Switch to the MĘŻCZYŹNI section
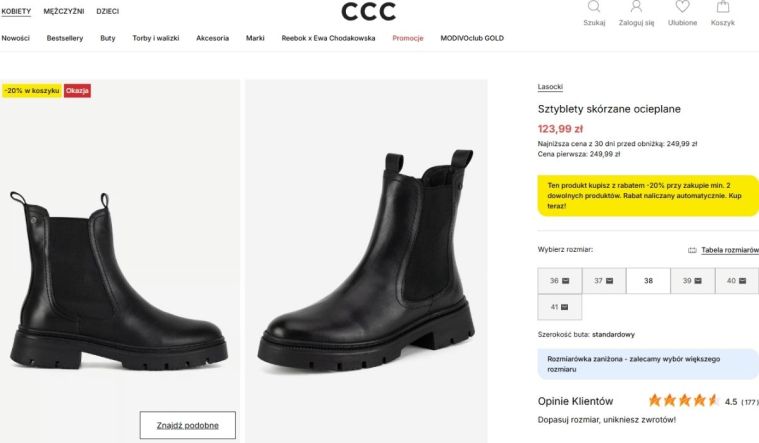The height and width of the screenshot is (443, 759). (x=63, y=11)
